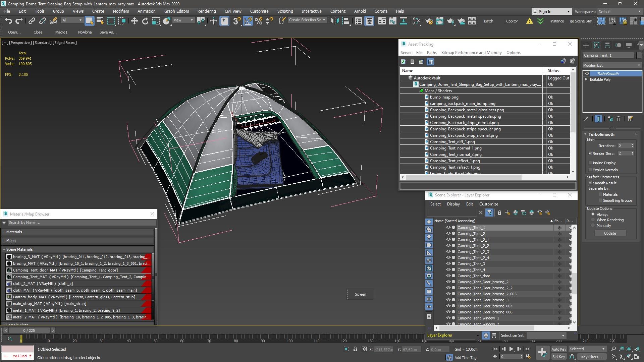
Task: Click the Set Key button
Action: click(x=558, y=357)
